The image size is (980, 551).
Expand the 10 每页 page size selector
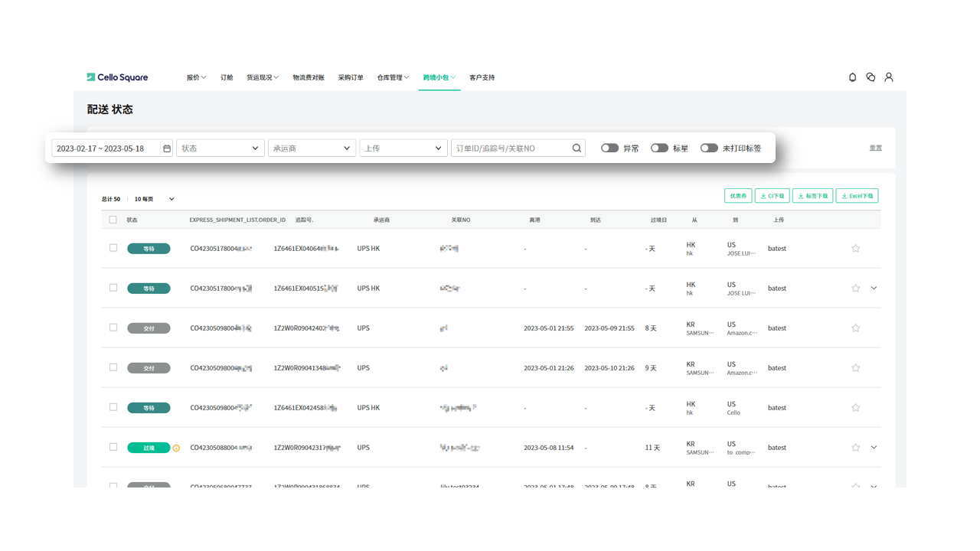[155, 199]
